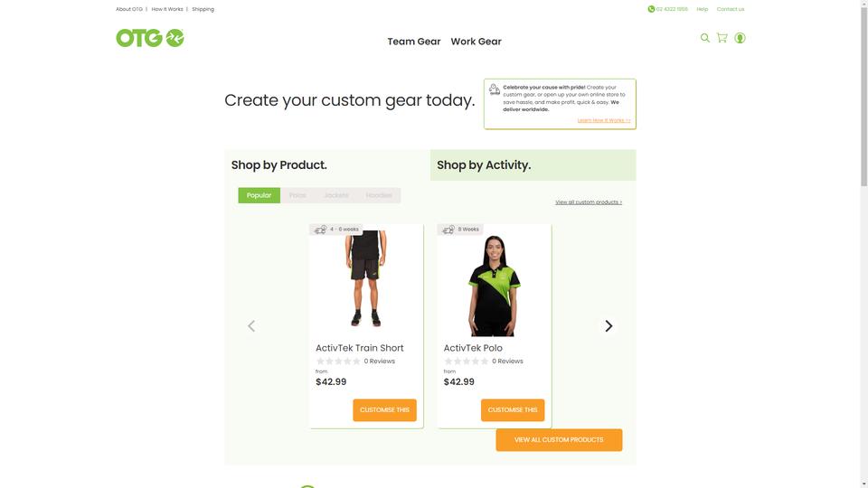The image size is (868, 488).
Task: Open the shopping cart icon
Action: pyautogui.click(x=722, y=38)
